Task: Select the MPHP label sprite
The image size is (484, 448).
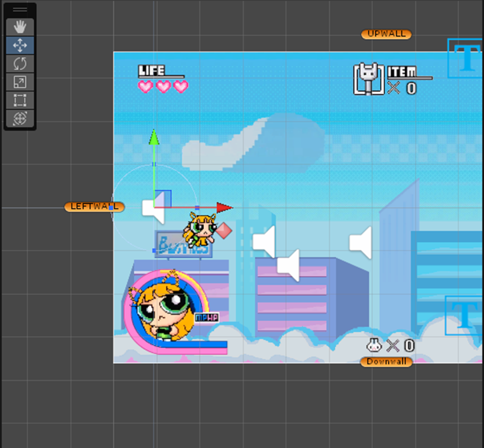Action: click(x=207, y=317)
